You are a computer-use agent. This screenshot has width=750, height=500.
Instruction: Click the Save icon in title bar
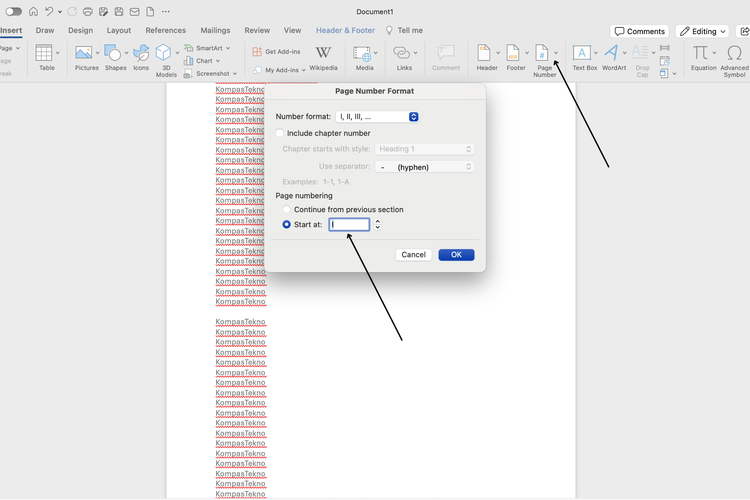(x=119, y=11)
